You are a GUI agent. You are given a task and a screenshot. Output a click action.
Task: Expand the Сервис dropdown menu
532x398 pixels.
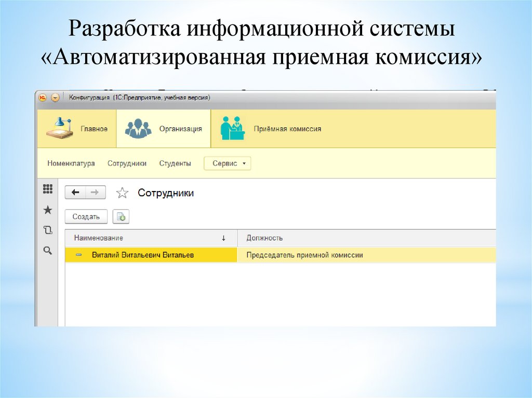(x=228, y=163)
